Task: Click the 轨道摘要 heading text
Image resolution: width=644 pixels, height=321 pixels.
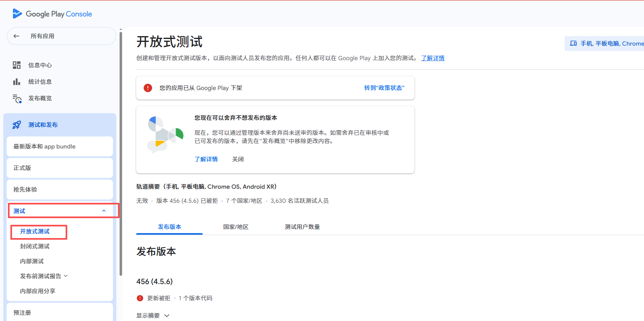Action: [206, 187]
